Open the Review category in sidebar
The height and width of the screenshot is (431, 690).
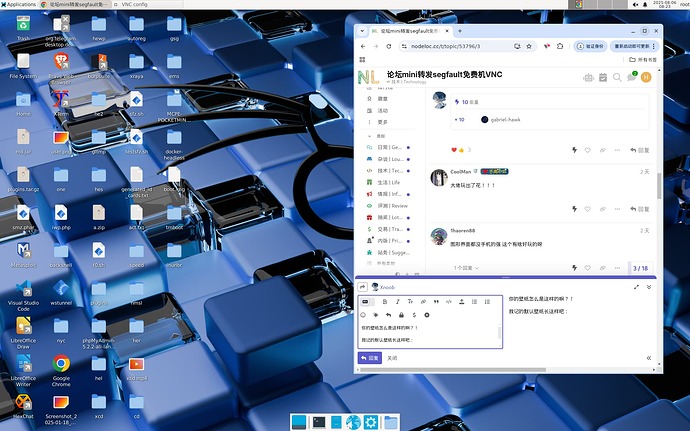388,206
